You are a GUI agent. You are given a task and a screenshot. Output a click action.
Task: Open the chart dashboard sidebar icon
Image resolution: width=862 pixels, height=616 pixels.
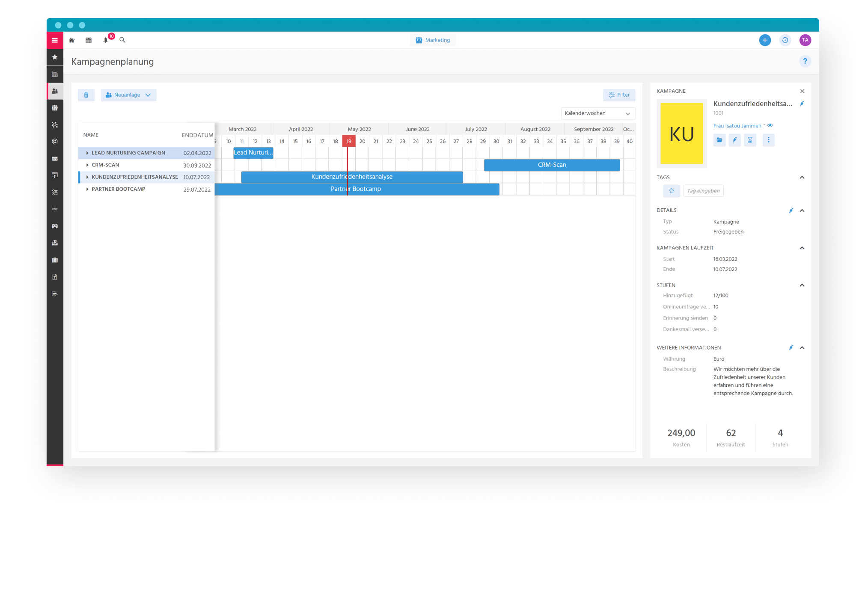coord(55,74)
